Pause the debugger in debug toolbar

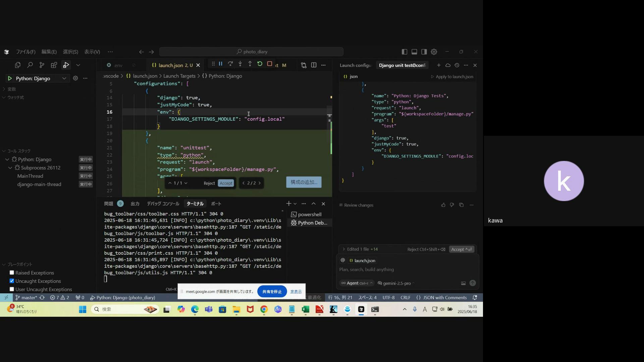(221, 64)
